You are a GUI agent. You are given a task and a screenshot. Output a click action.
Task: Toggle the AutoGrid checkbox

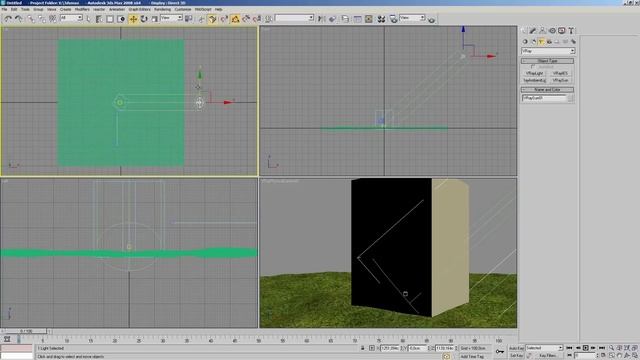click(x=533, y=67)
